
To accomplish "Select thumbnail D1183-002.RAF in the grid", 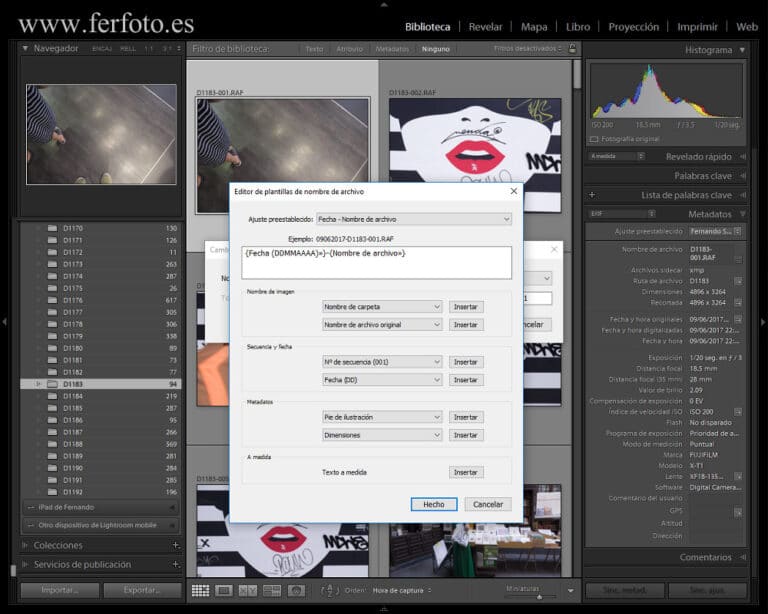I will [x=475, y=155].
